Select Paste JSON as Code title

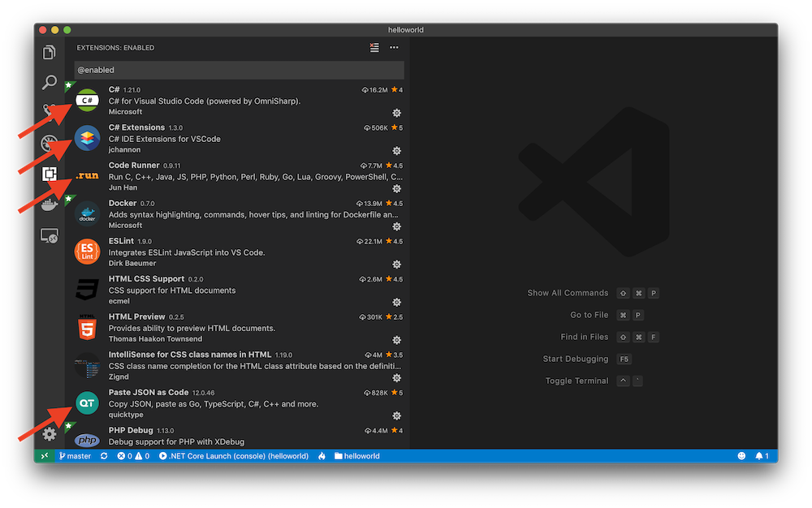coord(148,393)
